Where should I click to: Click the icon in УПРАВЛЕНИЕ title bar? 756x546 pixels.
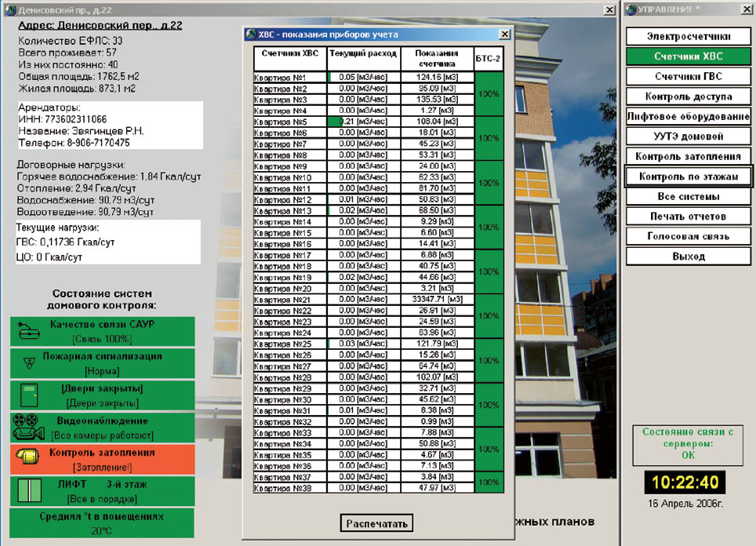point(631,9)
